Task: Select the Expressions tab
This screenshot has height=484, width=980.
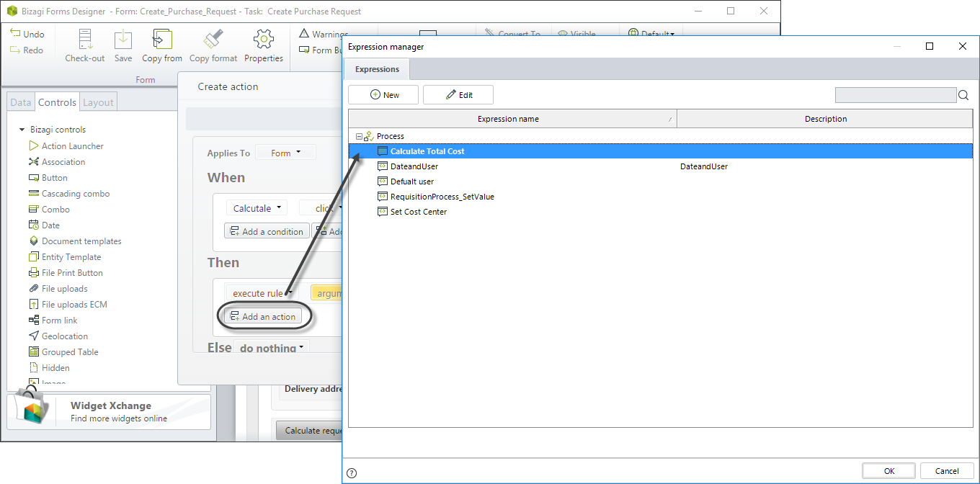Action: tap(377, 69)
